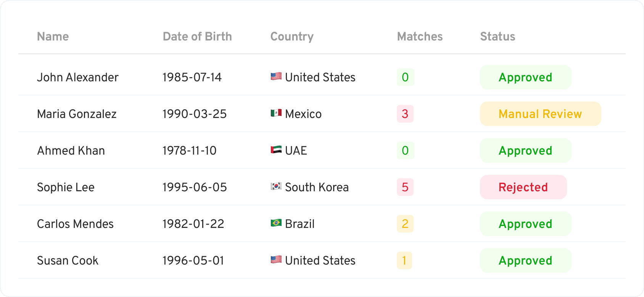Click the Brazil flag icon
The image size is (644, 297).
pos(276,223)
